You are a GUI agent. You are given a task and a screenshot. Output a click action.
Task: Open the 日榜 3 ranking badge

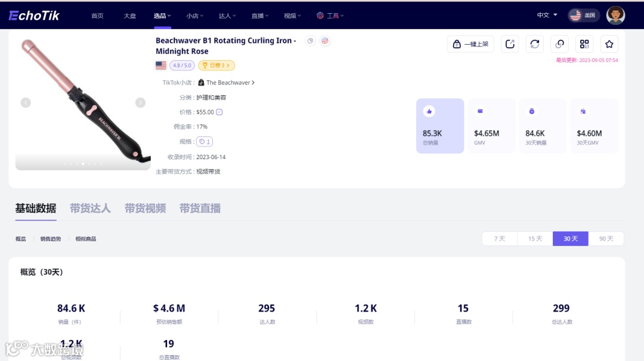216,65
